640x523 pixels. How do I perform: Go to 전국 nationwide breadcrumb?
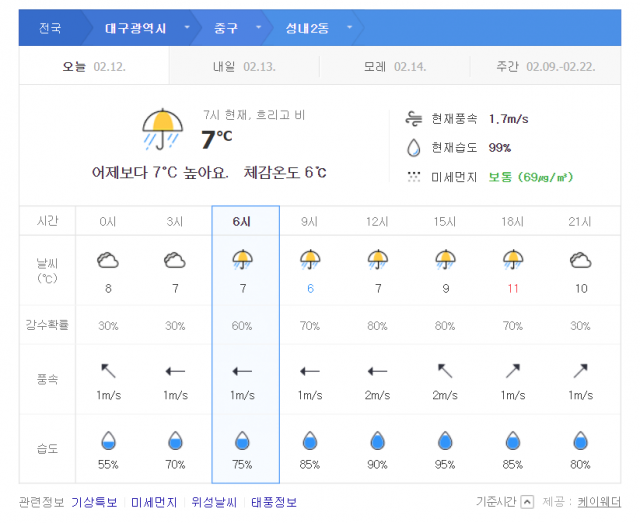click(50, 28)
